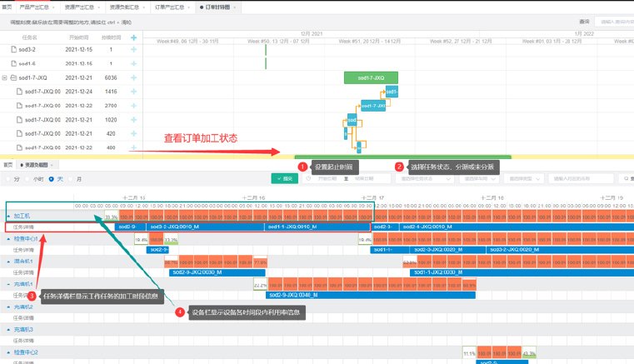The height and width of the screenshot is (364, 634).
Task: Collapse the 检查中心2 resource row
Action: [x=8, y=352]
